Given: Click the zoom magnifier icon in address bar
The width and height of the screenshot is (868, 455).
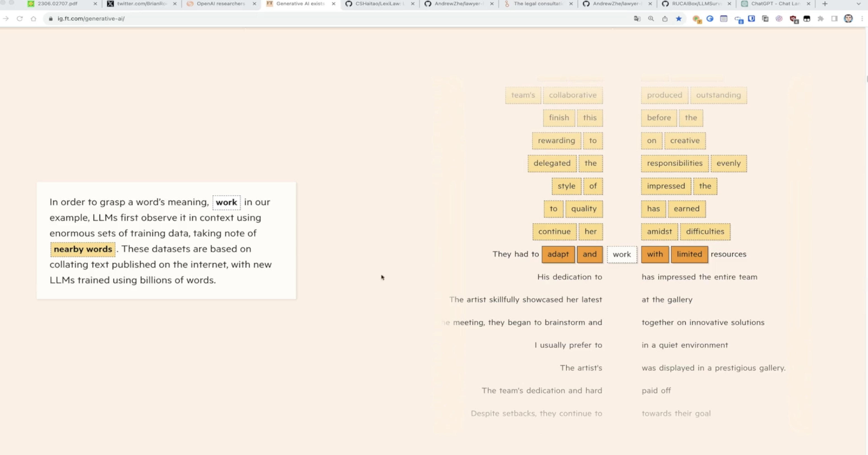Looking at the screenshot, I should [651, 18].
